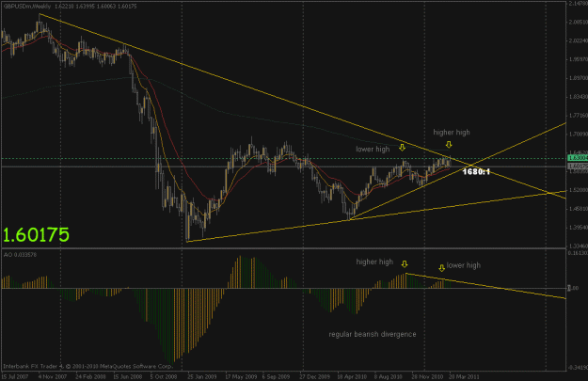Click the 15 Jul 2007 date label

click(x=15, y=376)
